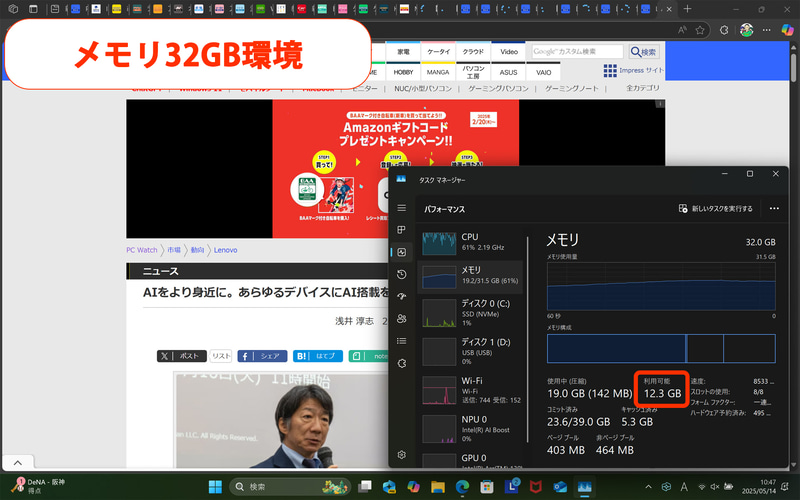Click the メモリ構成 composition bar

661,348
